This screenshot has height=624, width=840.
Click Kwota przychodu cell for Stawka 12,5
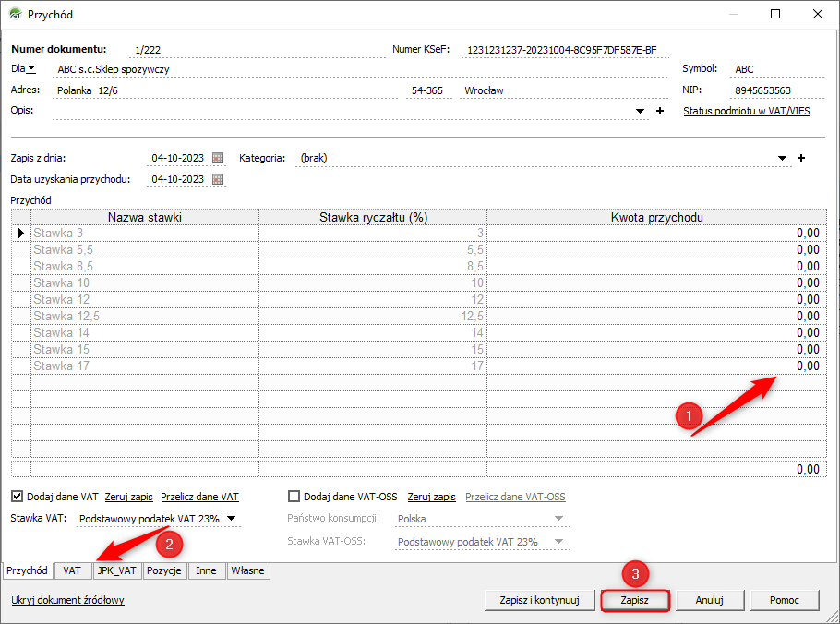[x=656, y=316]
